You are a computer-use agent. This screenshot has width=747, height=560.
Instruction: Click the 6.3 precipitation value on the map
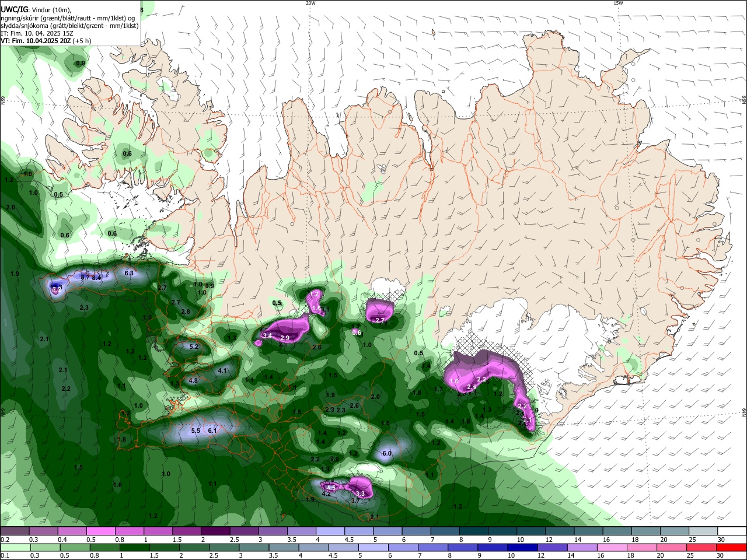(129, 273)
